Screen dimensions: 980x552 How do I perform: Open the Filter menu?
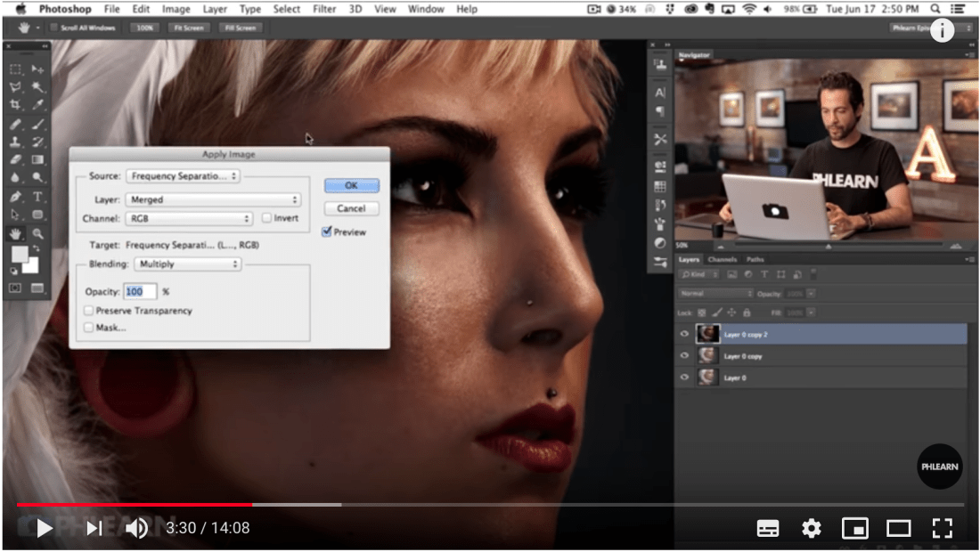pos(324,9)
